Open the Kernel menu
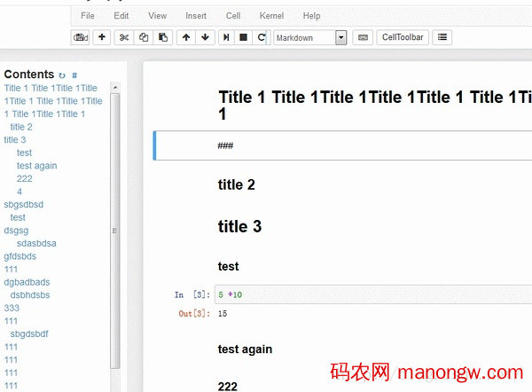This screenshot has height=392, width=532. click(271, 16)
